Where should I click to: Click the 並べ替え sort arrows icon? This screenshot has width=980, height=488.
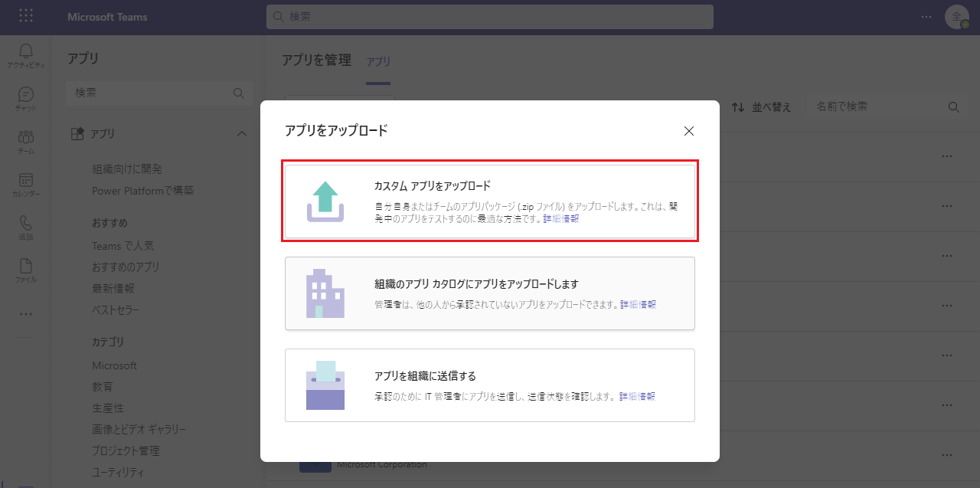click(738, 107)
